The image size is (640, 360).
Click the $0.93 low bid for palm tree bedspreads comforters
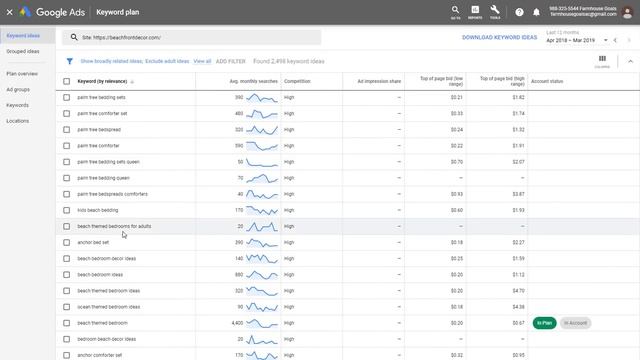click(x=457, y=194)
